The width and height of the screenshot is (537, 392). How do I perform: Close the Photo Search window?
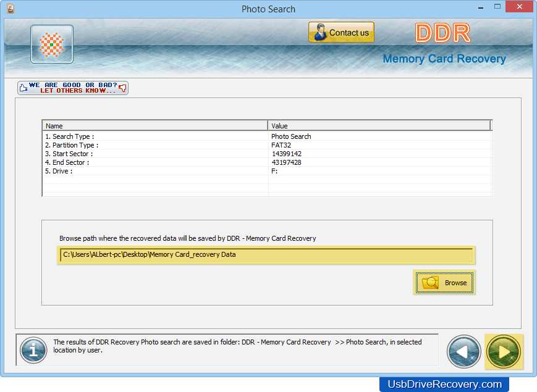[520, 7]
